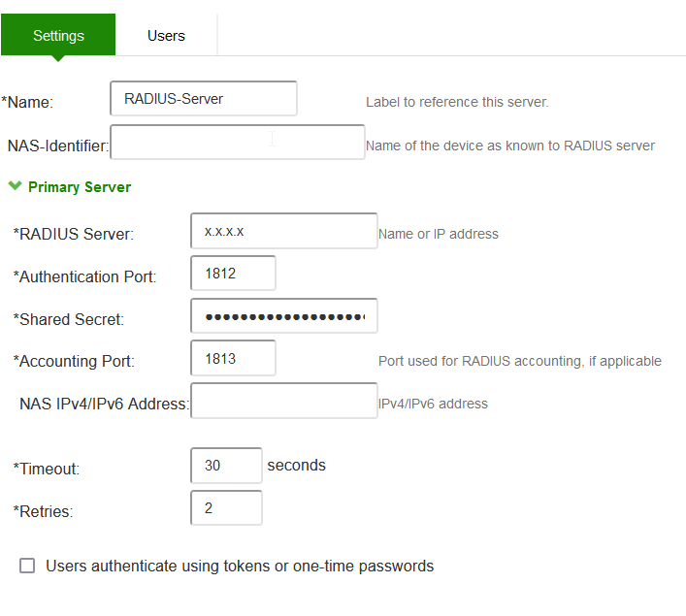Viewport: 686px width, 616px height.
Task: Click the "*Timeout:" field label
Action: pyautogui.click(x=47, y=469)
